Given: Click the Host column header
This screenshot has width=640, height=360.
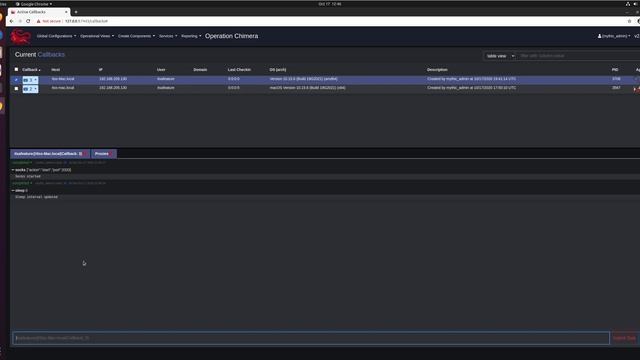Looking at the screenshot, I should point(56,70).
